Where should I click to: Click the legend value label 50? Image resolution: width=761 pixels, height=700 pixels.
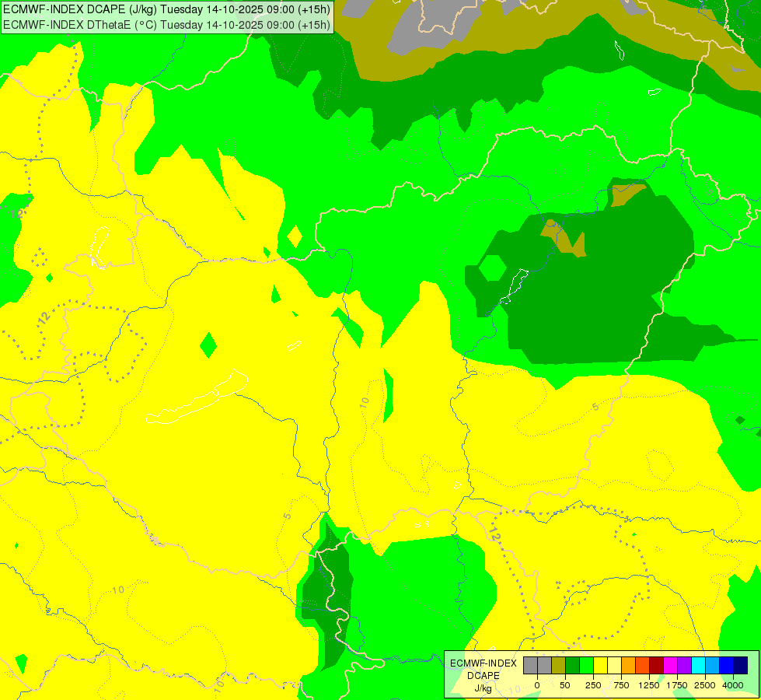565,685
